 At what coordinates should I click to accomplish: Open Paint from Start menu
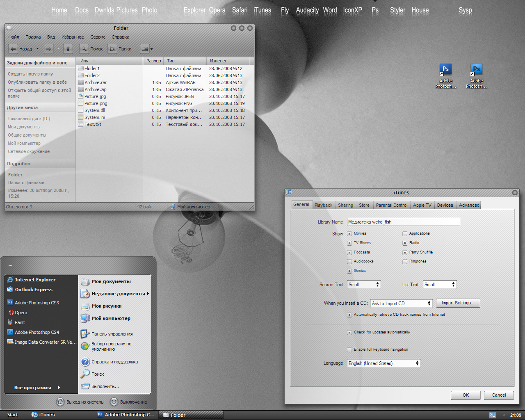(x=16, y=322)
